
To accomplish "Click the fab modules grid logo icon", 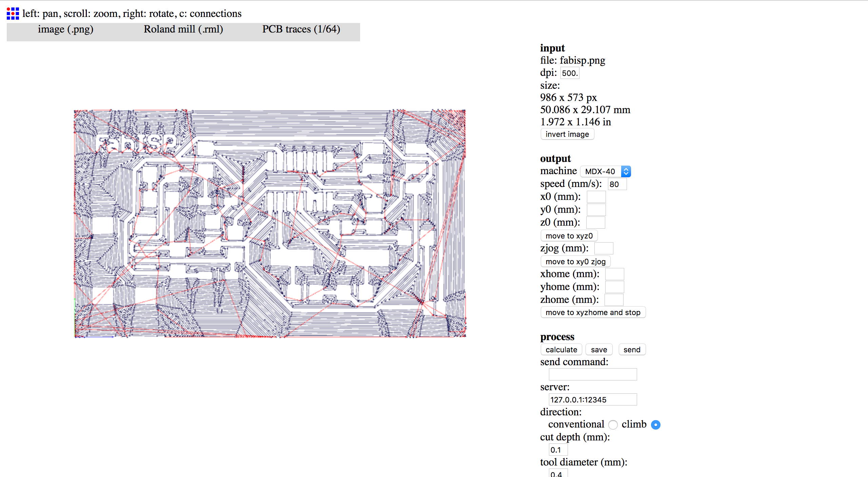I will tap(13, 14).
